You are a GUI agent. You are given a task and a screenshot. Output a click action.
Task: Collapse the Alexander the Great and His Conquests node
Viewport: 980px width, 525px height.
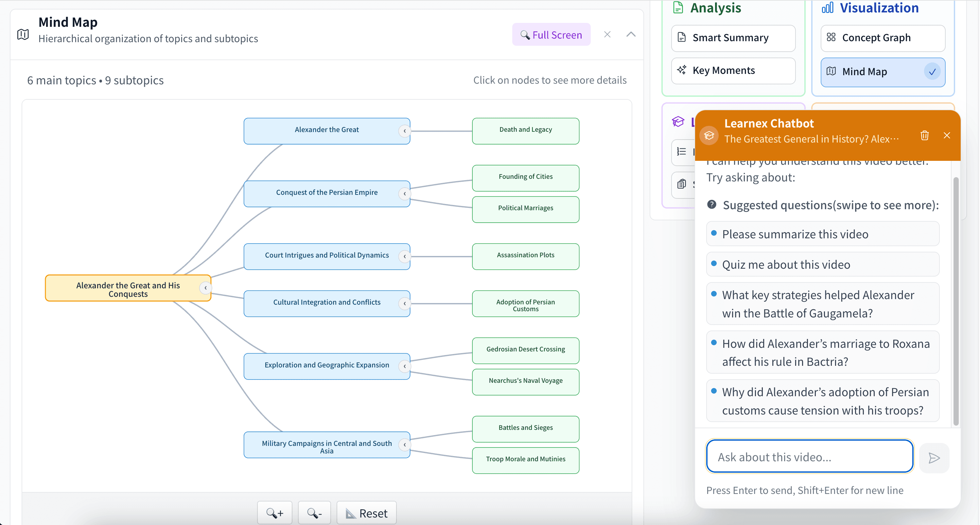pos(205,288)
